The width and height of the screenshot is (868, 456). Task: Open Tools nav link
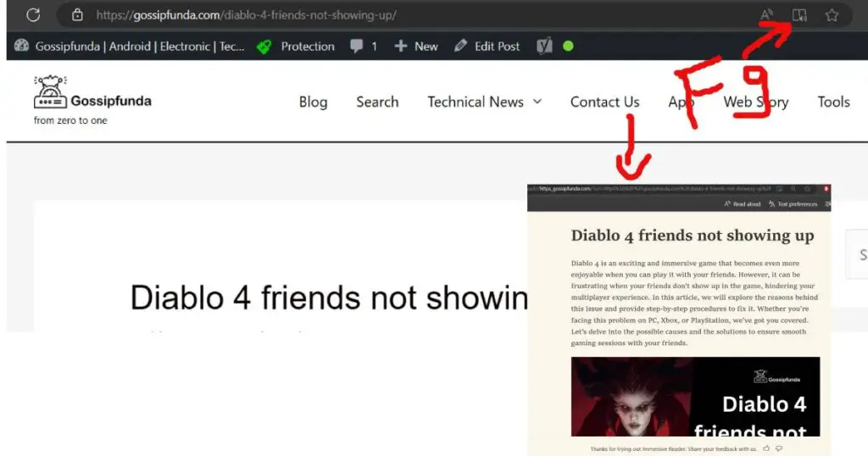click(834, 102)
